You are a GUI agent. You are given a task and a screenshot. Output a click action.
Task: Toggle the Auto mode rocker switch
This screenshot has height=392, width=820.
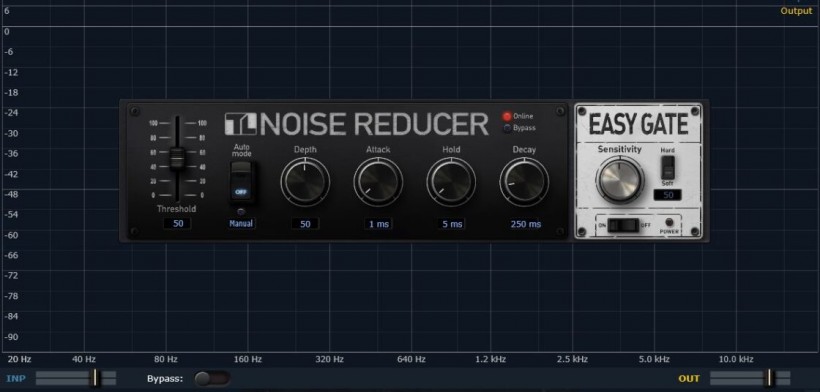click(x=241, y=181)
